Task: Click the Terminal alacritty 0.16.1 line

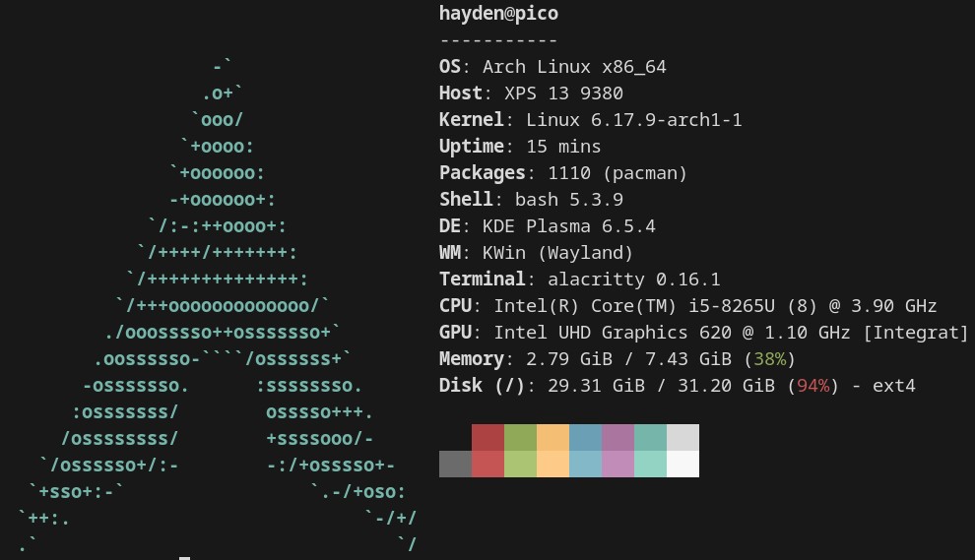Action: [579, 280]
